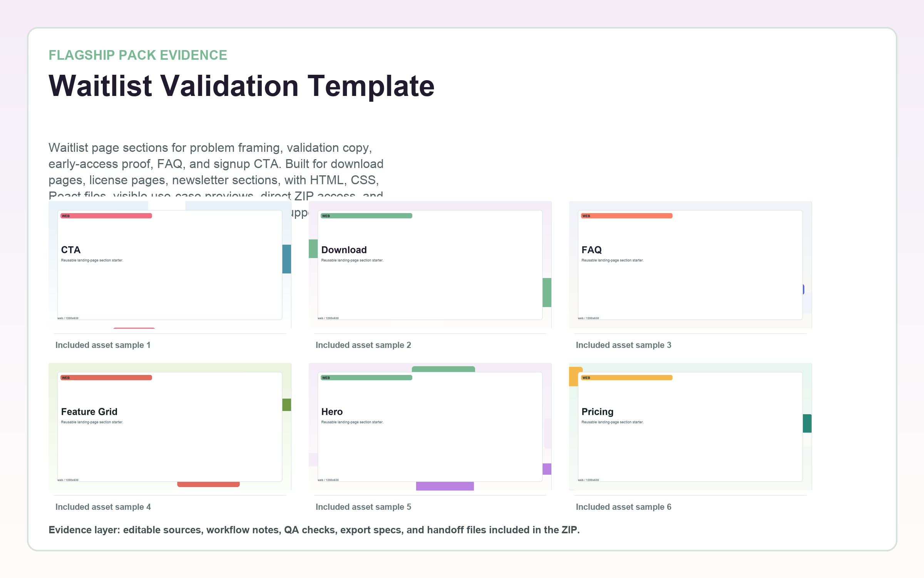Screen dimensions: 924x578
Task: Click the 'Hero' title text
Action: tap(332, 412)
